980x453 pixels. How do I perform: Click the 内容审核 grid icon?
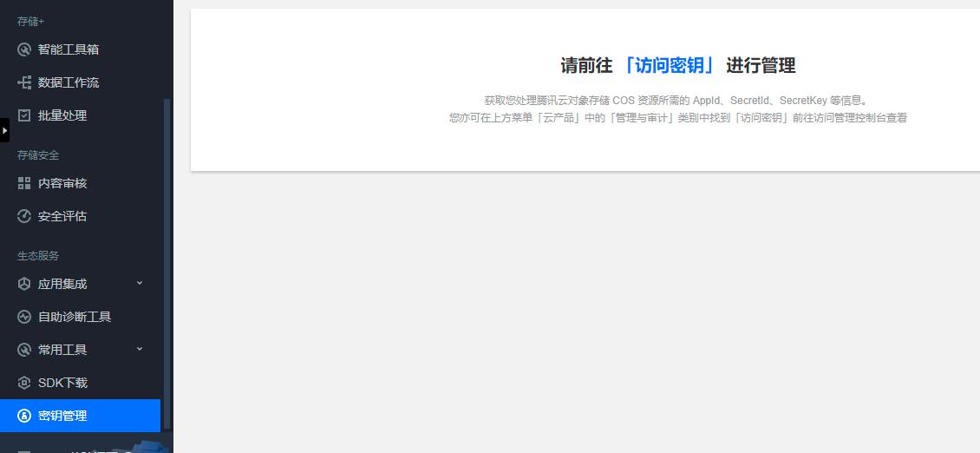[24, 183]
